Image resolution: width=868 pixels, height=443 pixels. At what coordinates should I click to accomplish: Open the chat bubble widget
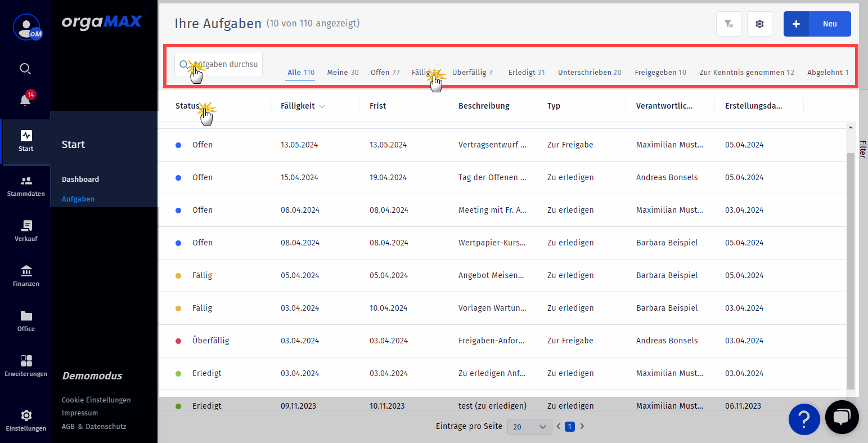click(x=842, y=417)
